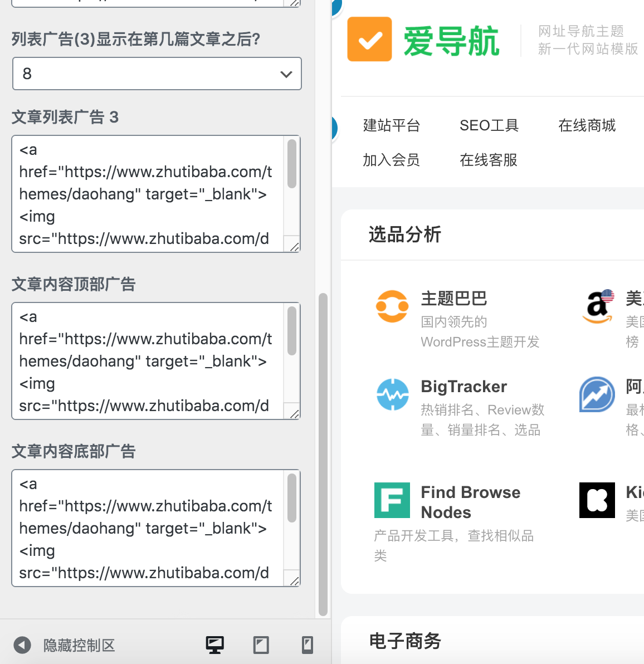Collapse panel with the 隐藏控制区 arrow icon
Image resolution: width=644 pixels, height=664 pixels.
tap(22, 645)
